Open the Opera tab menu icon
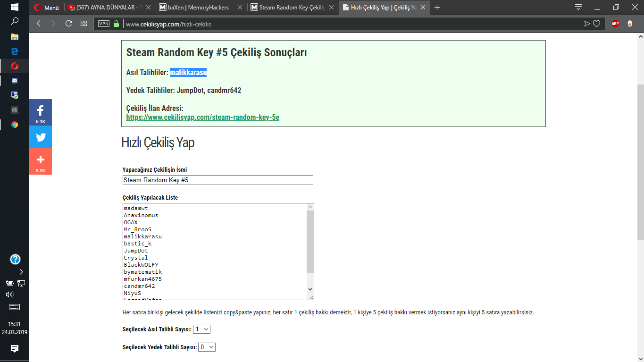The height and width of the screenshot is (362, 644). coord(578,7)
